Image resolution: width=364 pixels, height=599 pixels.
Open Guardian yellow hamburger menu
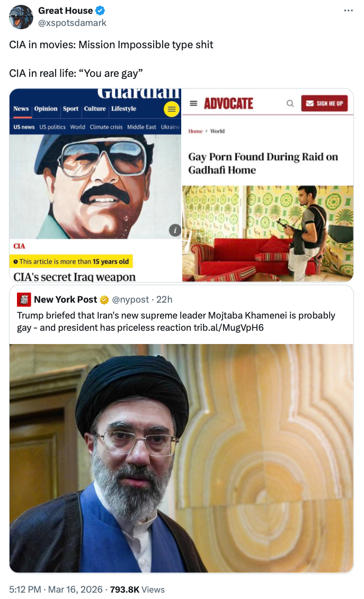(172, 109)
